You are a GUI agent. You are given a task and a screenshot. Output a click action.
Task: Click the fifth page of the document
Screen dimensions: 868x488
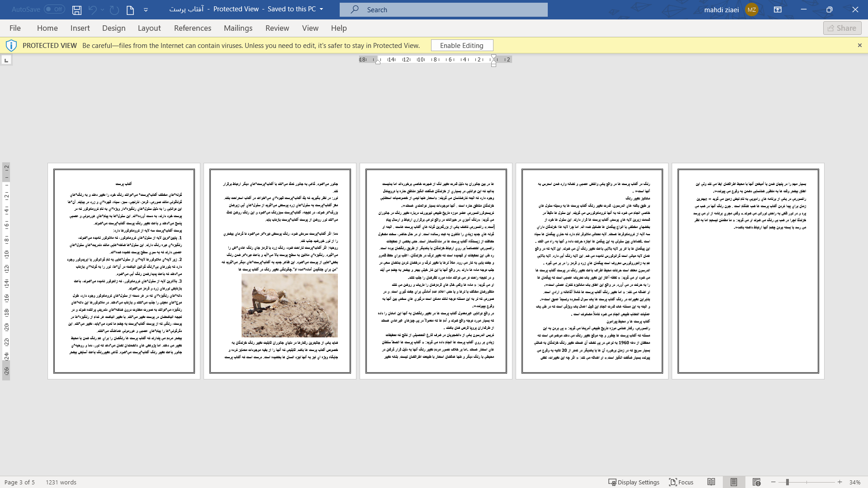coord(748,271)
